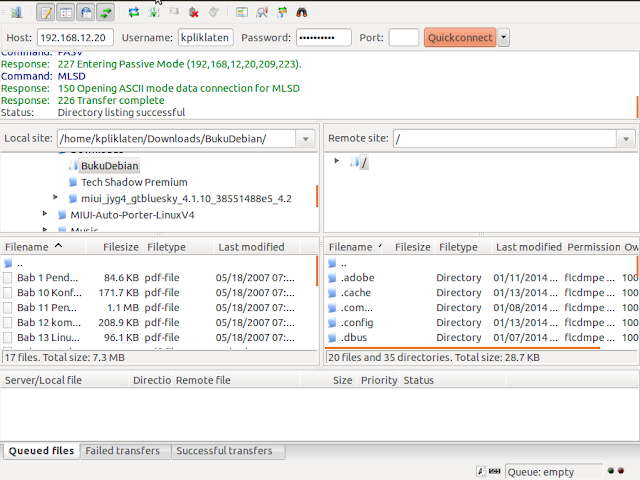
Task: Expand the miui_jyg4_gtbluesky folder
Action: 56,198
